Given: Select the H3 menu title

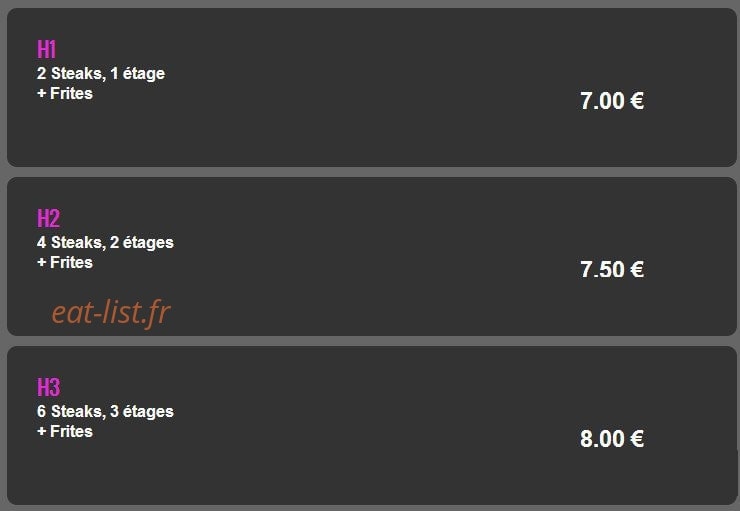Looking at the screenshot, I should (49, 387).
